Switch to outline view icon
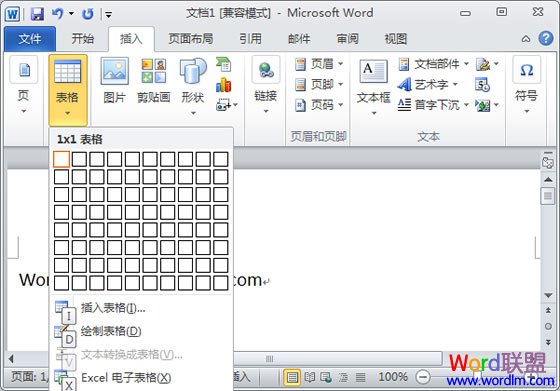560x391 pixels. click(343, 377)
